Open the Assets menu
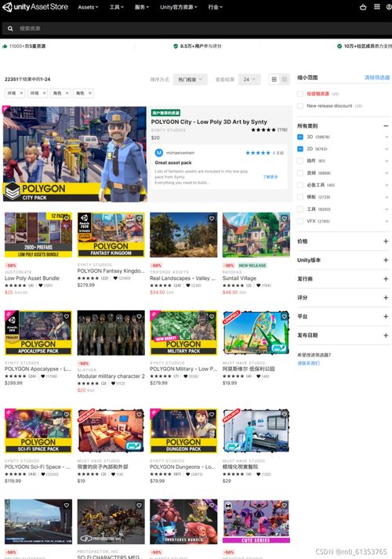 click(x=88, y=7)
